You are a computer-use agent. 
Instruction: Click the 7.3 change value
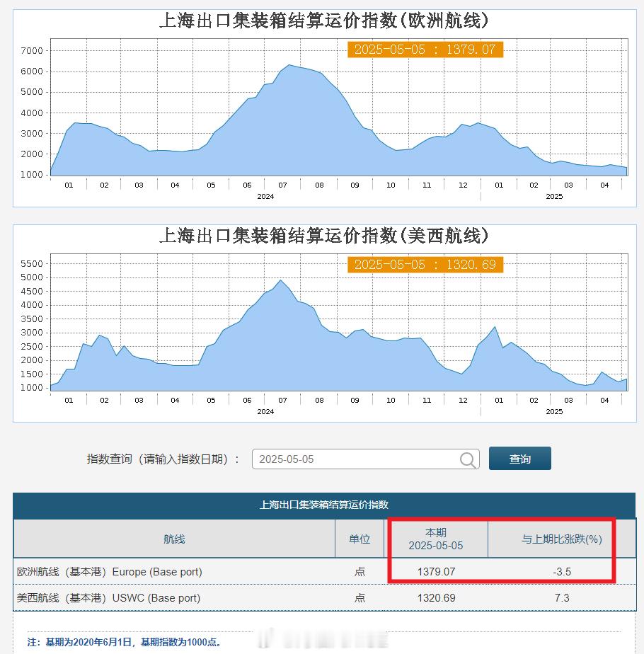click(562, 598)
